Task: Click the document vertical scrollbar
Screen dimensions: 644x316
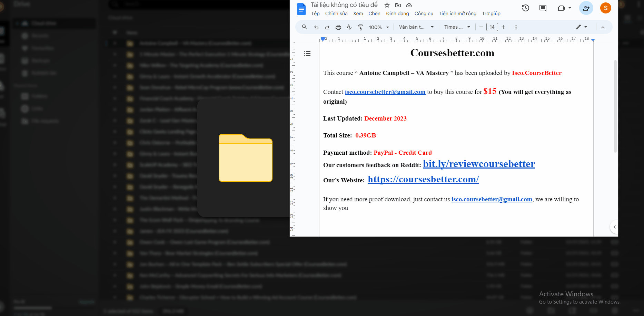Action: [615, 106]
